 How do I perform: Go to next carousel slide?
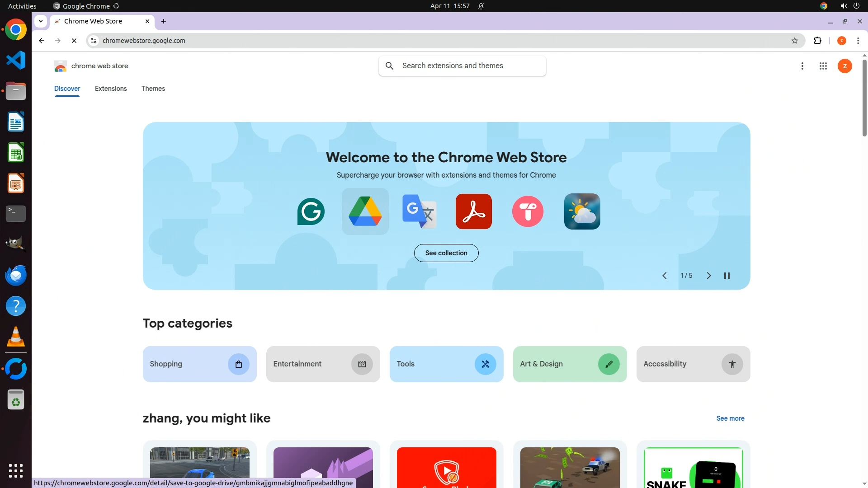point(708,276)
